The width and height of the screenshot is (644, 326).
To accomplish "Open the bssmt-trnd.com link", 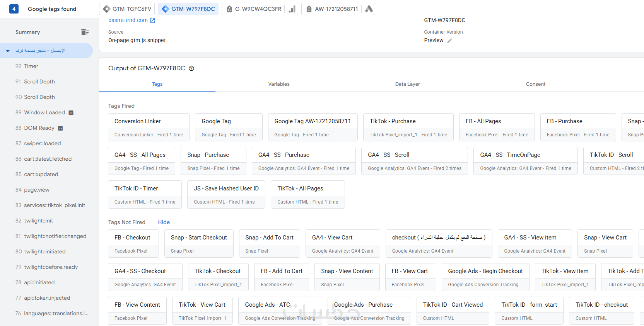I will click(x=128, y=20).
